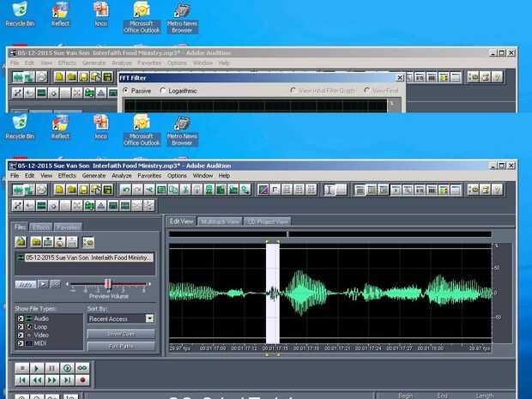Viewport: 532px width, 399px height.
Task: Open the File menu in lower Audition window
Action: (15, 175)
